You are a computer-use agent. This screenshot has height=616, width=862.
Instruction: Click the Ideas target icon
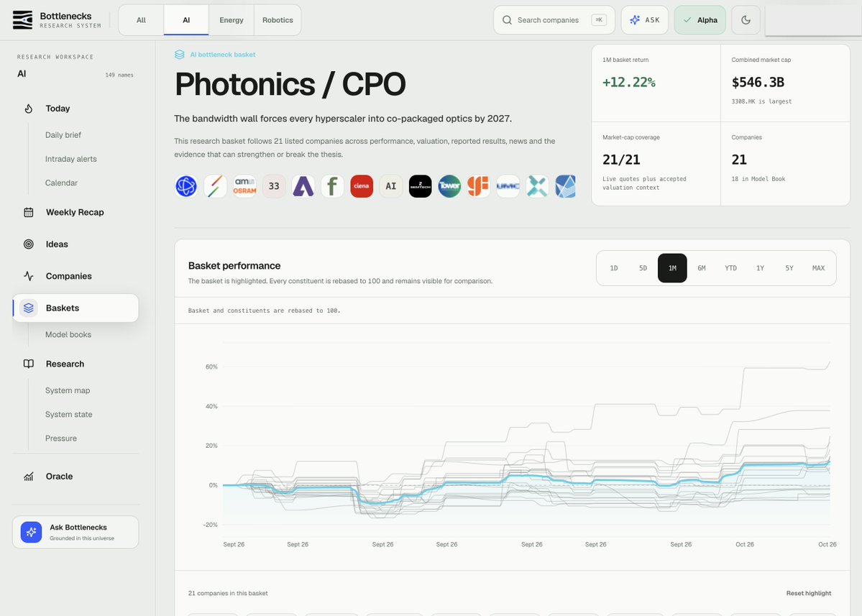(x=29, y=244)
